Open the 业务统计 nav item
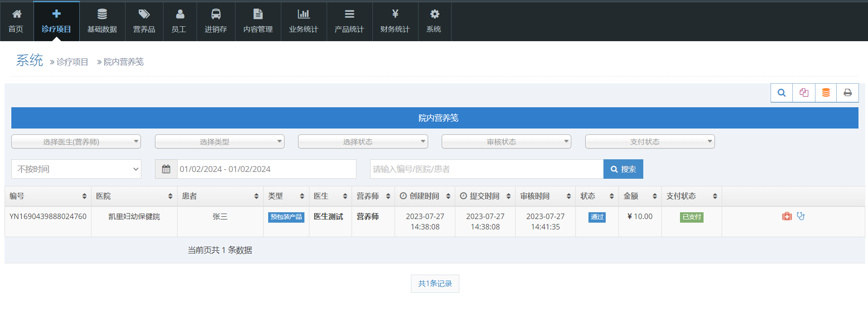868x329 pixels. pyautogui.click(x=304, y=21)
